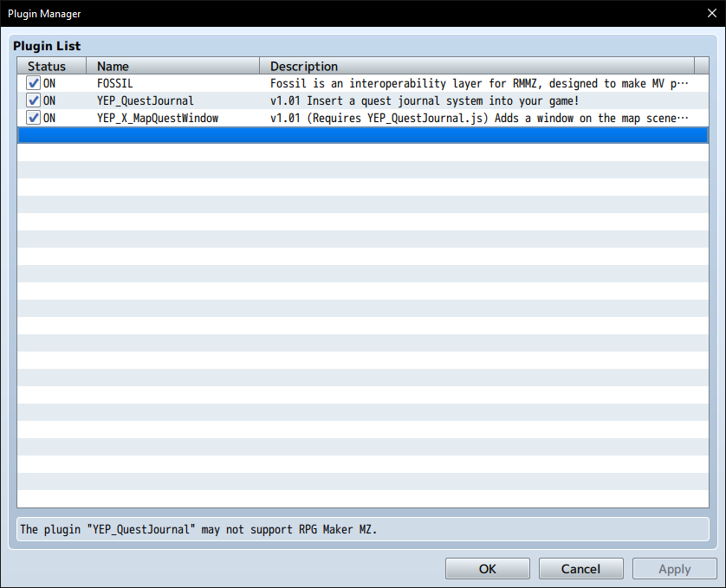Click the quest journal system description text
Screen dimensions: 726x588
coord(425,101)
